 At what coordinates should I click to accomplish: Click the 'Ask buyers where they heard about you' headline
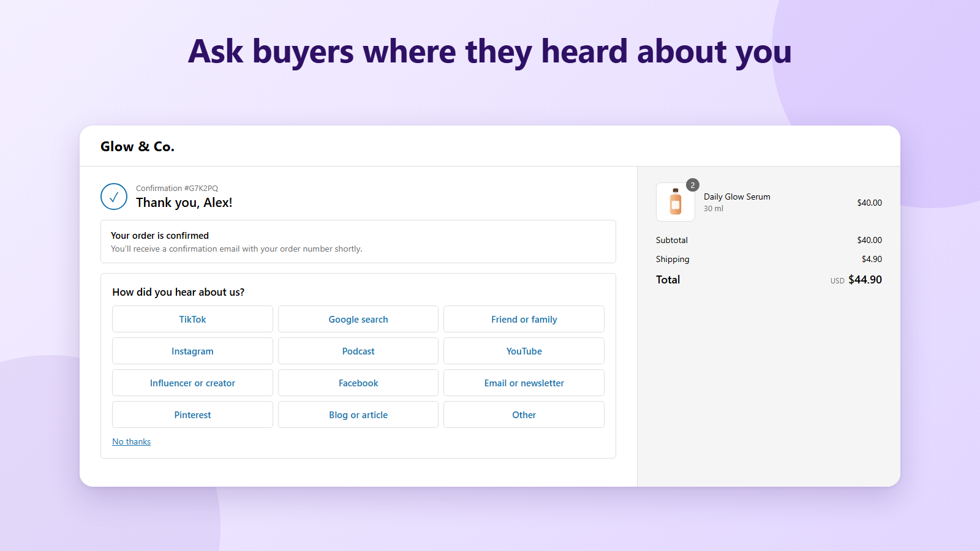(x=490, y=51)
